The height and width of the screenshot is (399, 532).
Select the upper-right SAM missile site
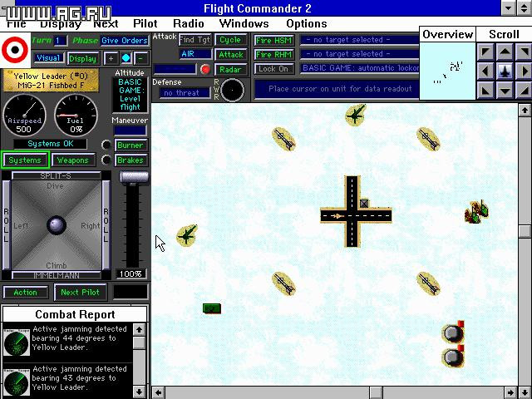[x=428, y=139]
